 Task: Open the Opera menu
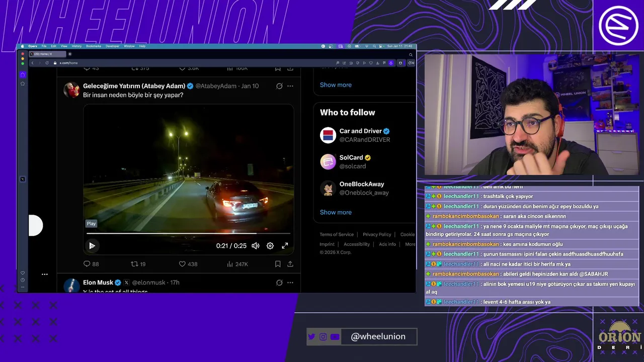pos(33,46)
